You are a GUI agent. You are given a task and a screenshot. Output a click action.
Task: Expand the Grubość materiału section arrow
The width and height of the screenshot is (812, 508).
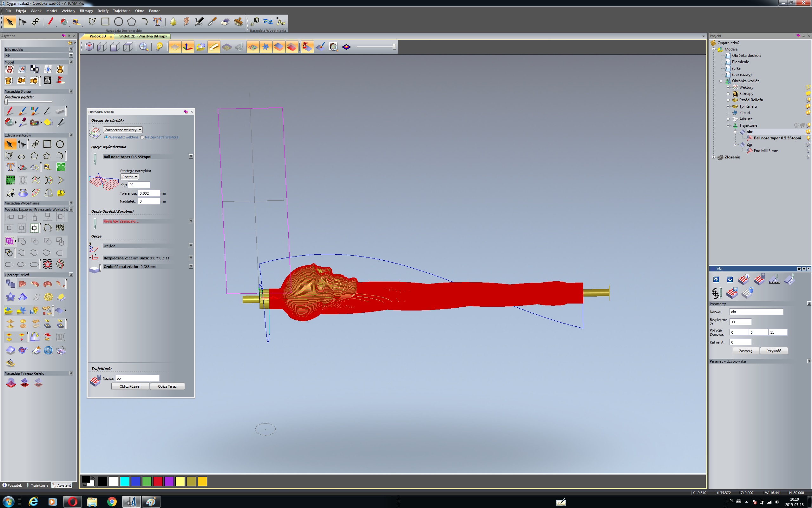coord(191,266)
